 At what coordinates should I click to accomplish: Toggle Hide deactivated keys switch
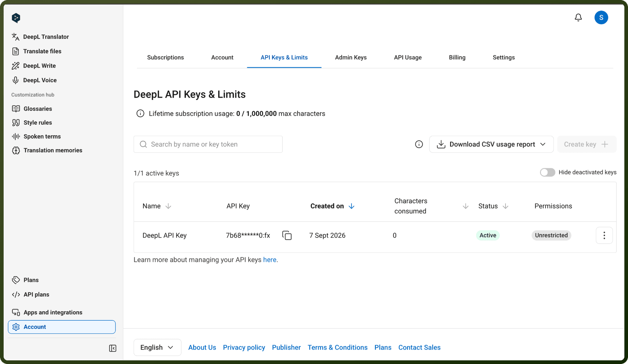547,172
